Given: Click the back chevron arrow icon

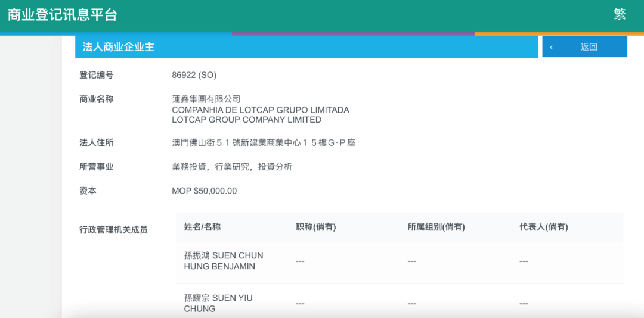Looking at the screenshot, I should click(551, 47).
